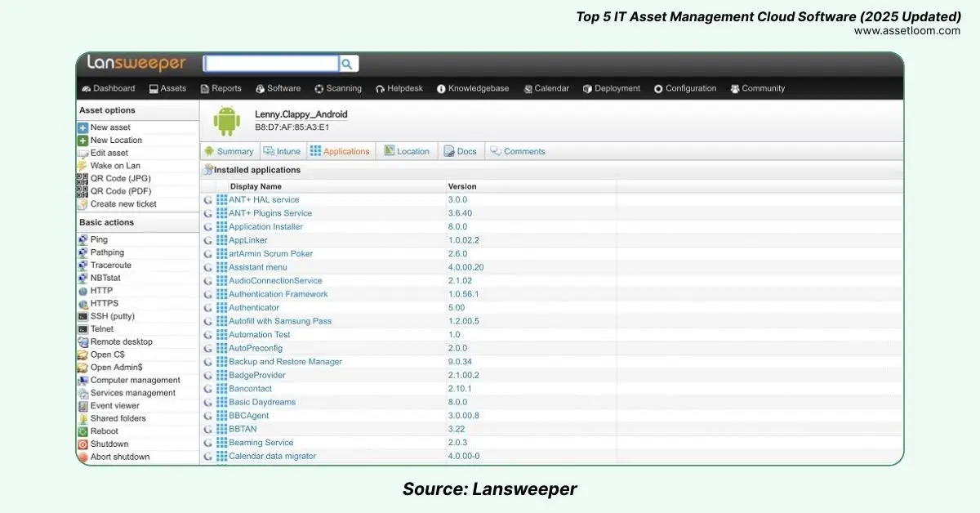Viewport: 980px width, 513px height.
Task: Click the Wake on Lan icon
Action: point(82,166)
